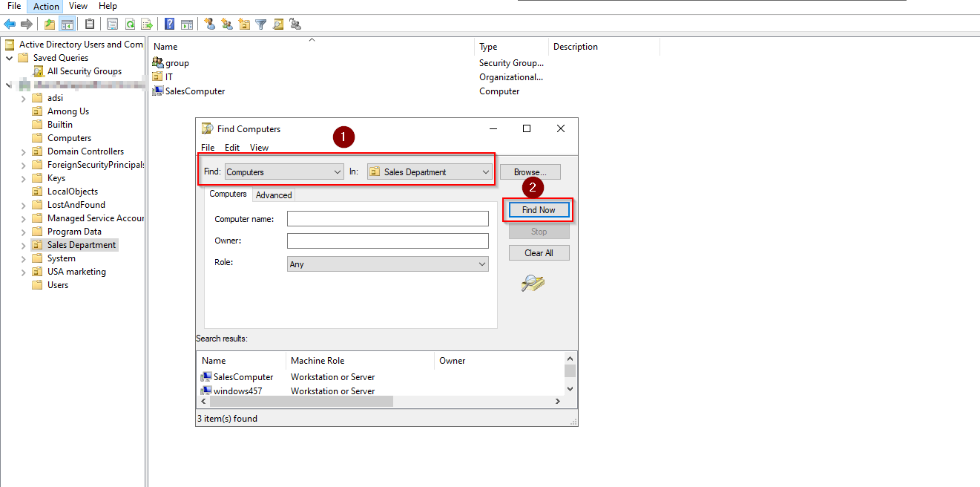This screenshot has width=980, height=487.
Task: Click the Export List toolbar icon
Action: (x=148, y=23)
